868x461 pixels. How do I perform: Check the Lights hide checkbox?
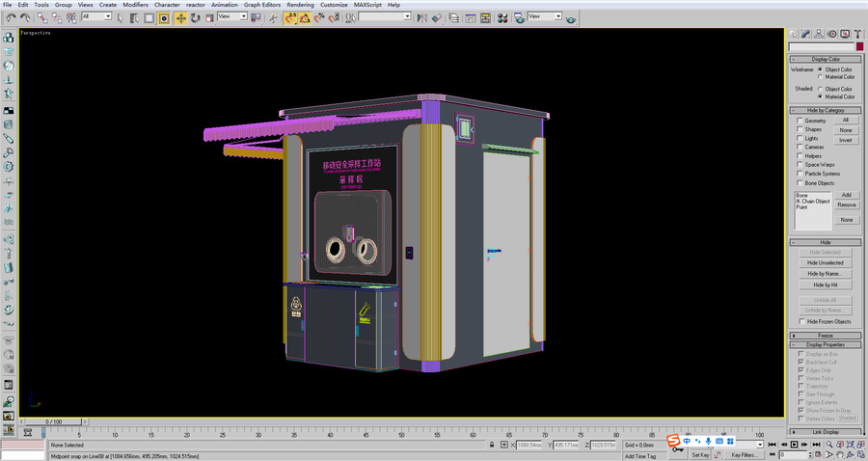[800, 138]
